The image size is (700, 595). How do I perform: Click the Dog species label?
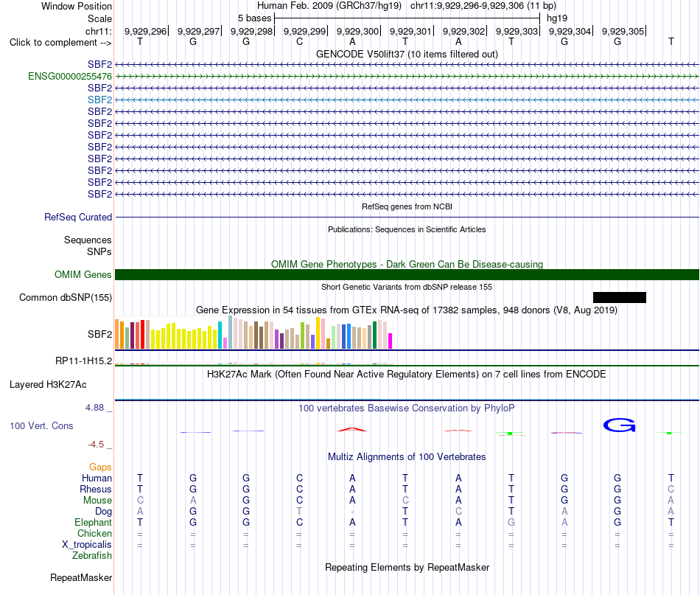point(103,512)
